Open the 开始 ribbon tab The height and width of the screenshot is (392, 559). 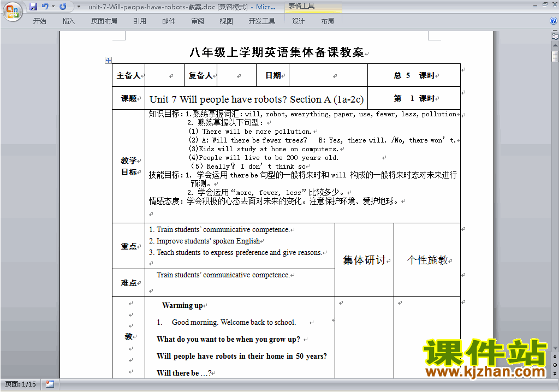pos(39,21)
